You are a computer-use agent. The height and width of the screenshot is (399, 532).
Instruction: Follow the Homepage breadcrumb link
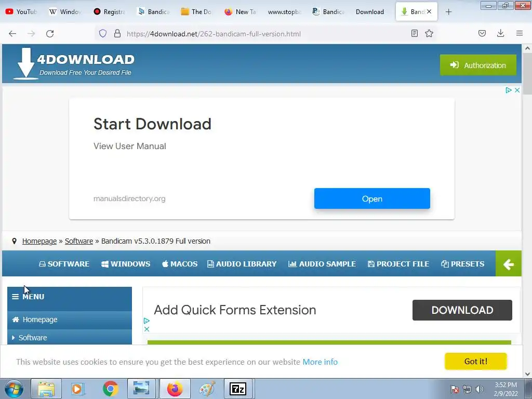[x=39, y=241]
